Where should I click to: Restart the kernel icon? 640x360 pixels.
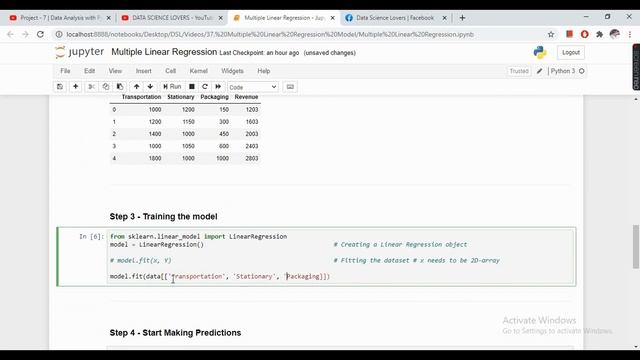(x=205, y=87)
